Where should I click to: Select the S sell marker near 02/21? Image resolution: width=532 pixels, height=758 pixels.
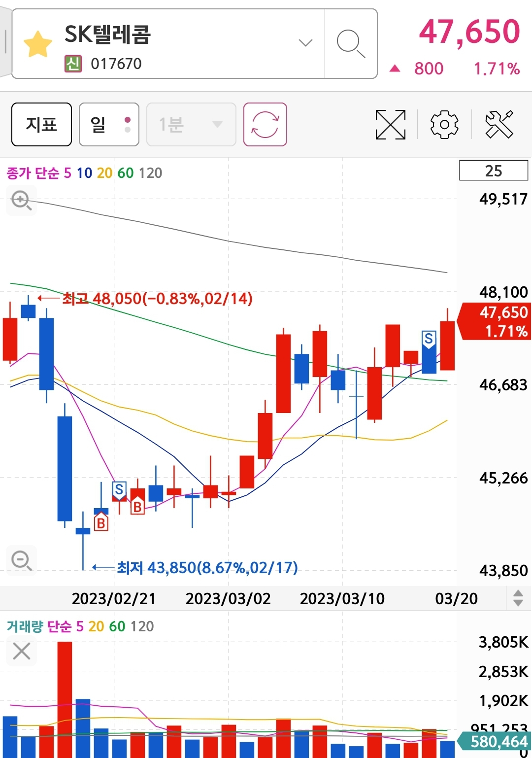(x=119, y=490)
